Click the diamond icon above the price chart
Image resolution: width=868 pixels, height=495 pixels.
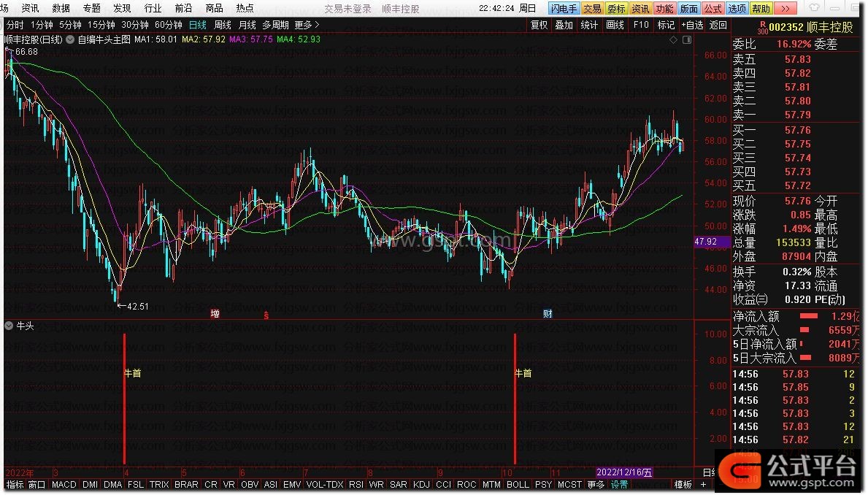[673, 40]
